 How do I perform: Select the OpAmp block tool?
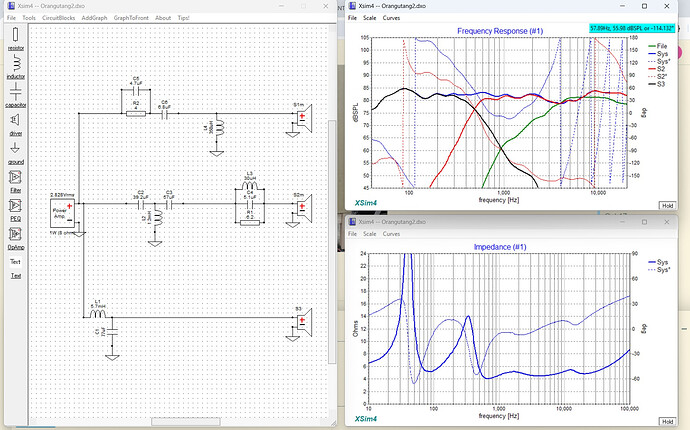point(15,238)
